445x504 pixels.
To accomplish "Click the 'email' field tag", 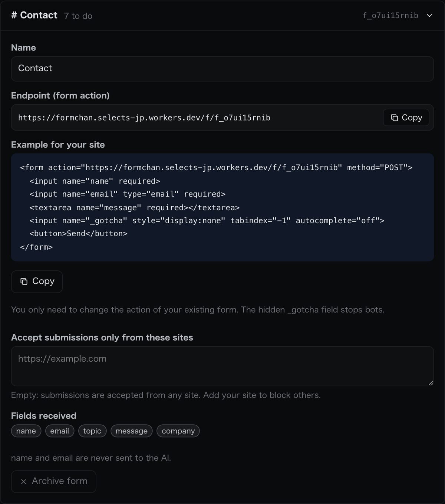I will coord(60,431).
